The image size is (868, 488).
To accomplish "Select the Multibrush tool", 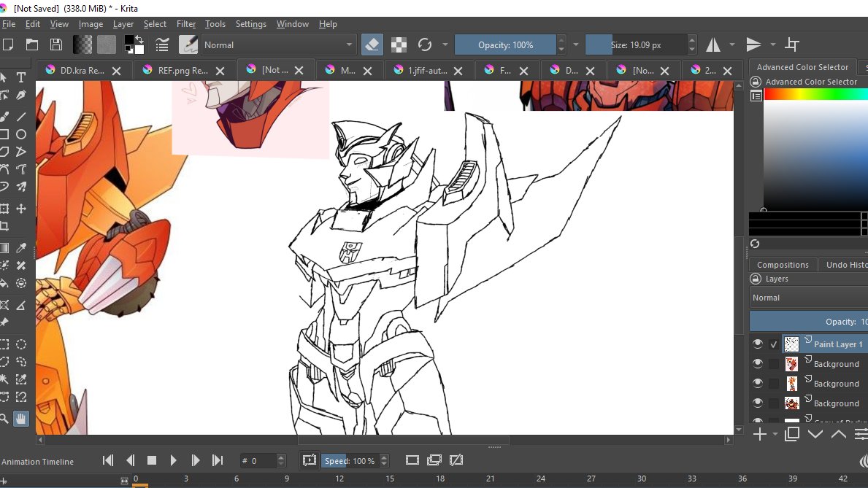I will point(21,187).
